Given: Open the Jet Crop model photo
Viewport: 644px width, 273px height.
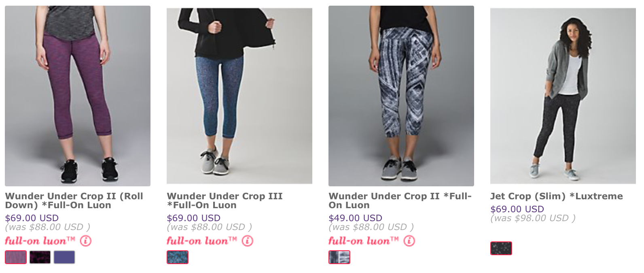Looking at the screenshot, I should coord(563,96).
